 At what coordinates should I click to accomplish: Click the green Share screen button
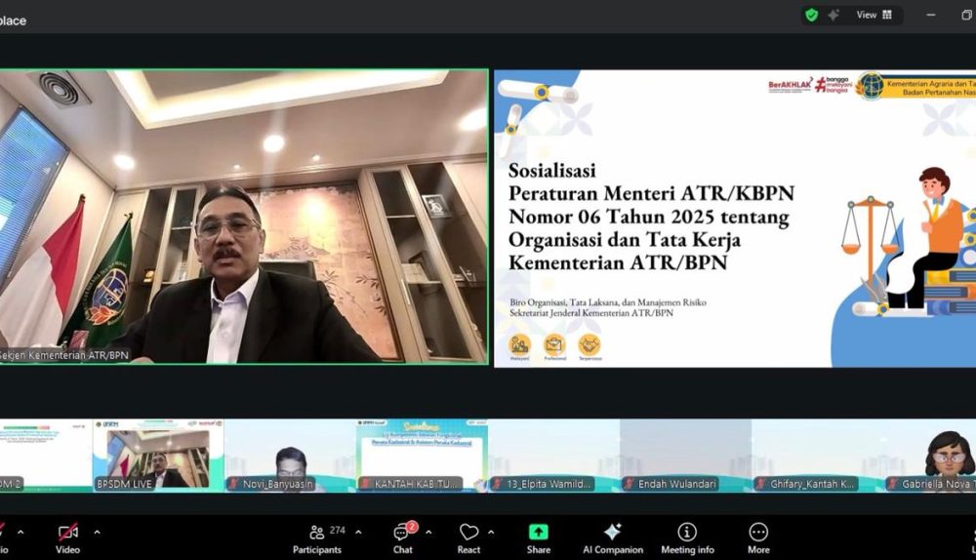538,538
